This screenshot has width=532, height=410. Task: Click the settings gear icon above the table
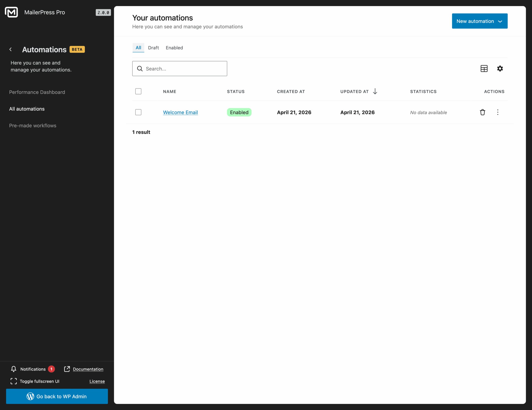pos(500,69)
